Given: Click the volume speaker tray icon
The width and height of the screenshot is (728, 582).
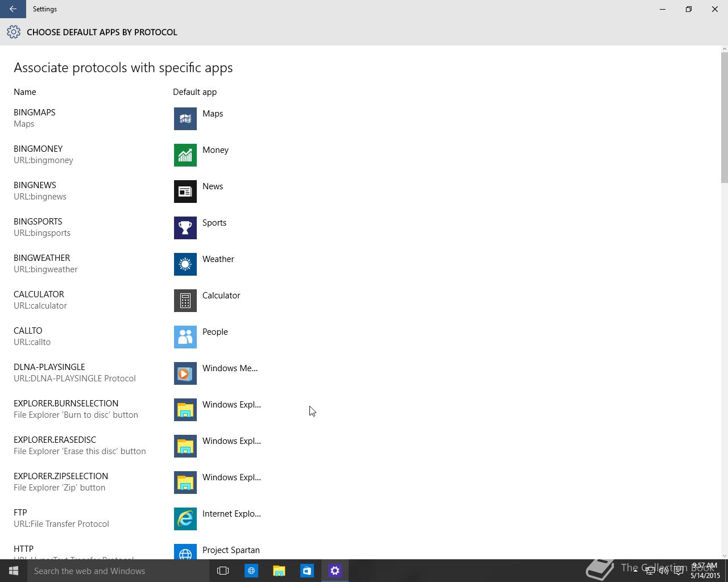Looking at the screenshot, I should 664,571.
